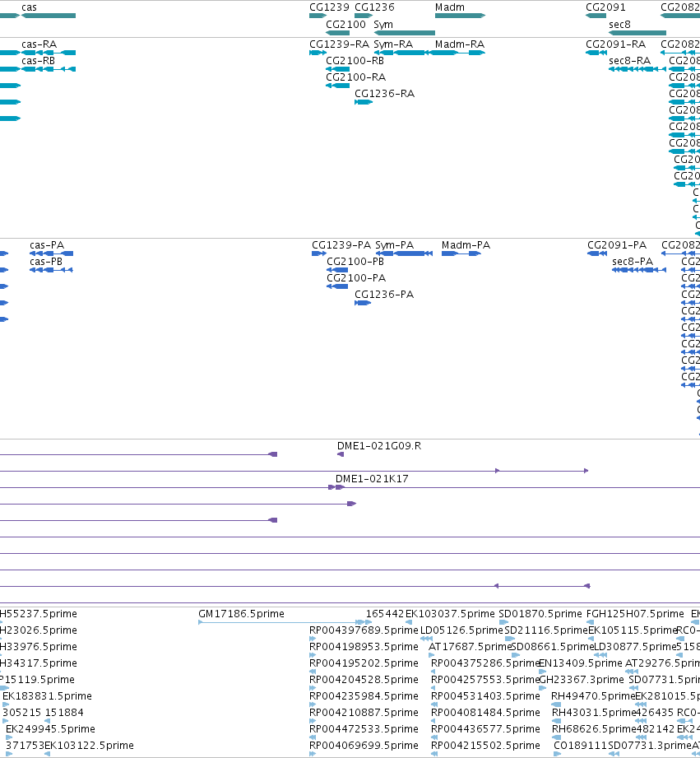The height and width of the screenshot is (758, 700).
Task: Select the CG1236-RA transcript label
Action: click(385, 94)
